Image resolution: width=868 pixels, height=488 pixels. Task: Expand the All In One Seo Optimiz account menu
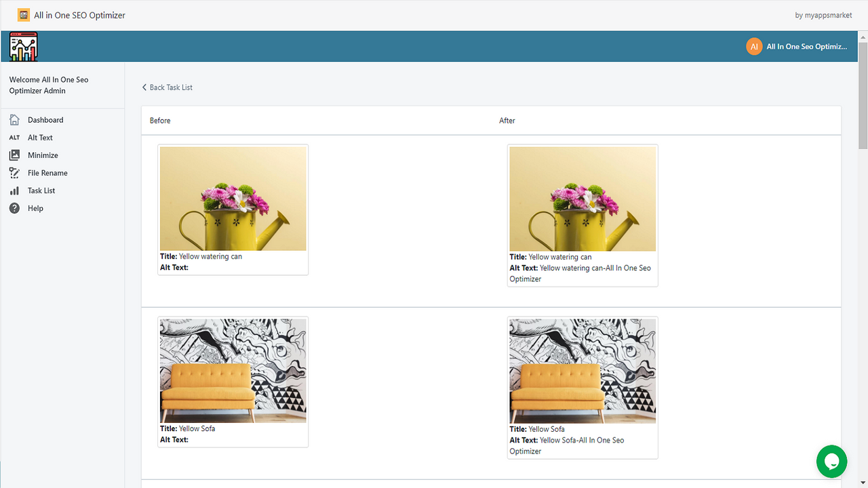[x=807, y=46]
